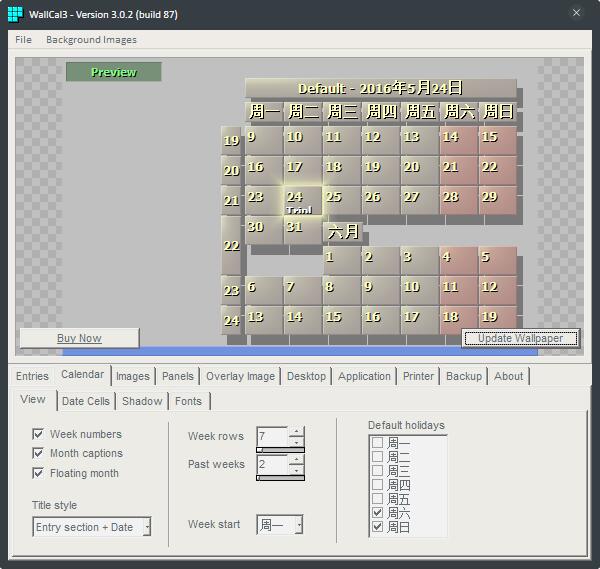Check 周二 in Default holidays

click(377, 457)
